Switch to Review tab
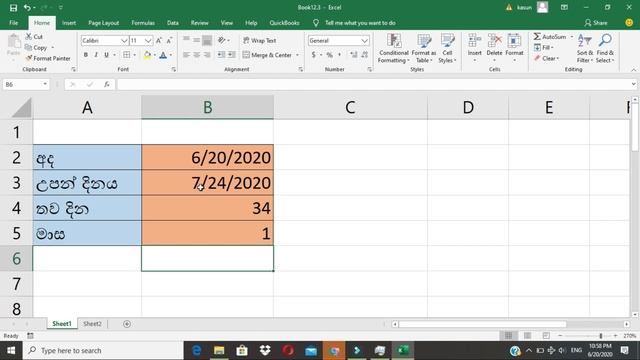The image size is (640, 360). (x=200, y=23)
